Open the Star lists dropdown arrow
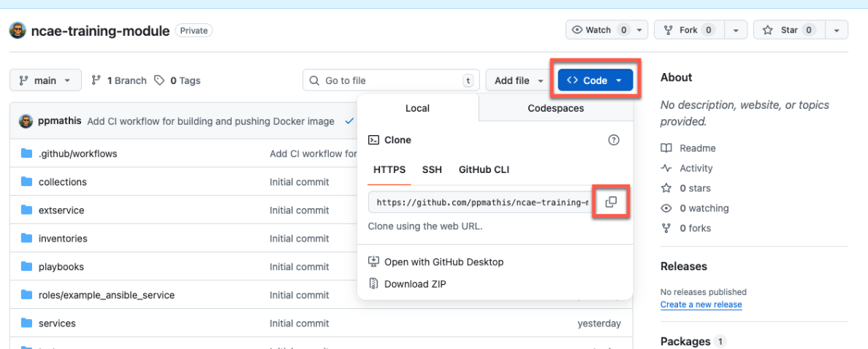 837,30
